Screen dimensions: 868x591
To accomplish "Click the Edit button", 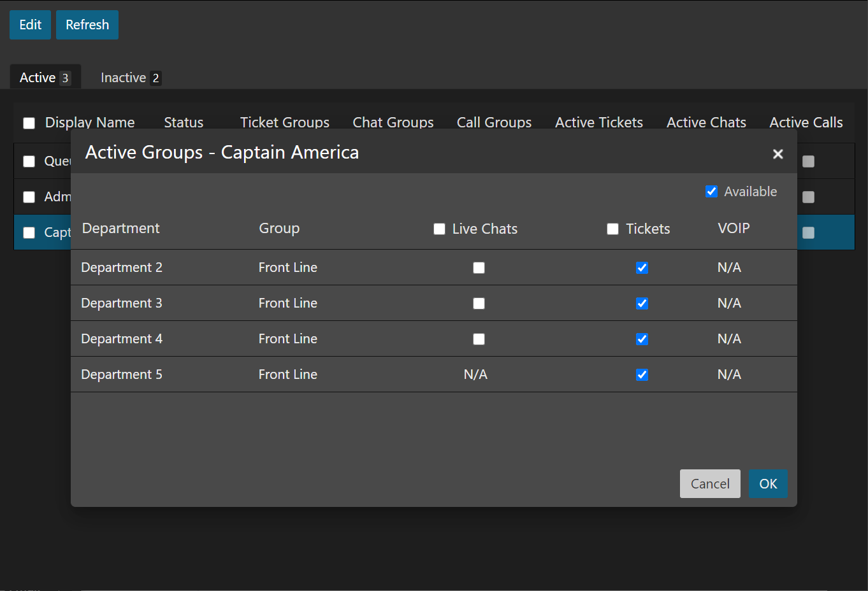I will tap(30, 25).
